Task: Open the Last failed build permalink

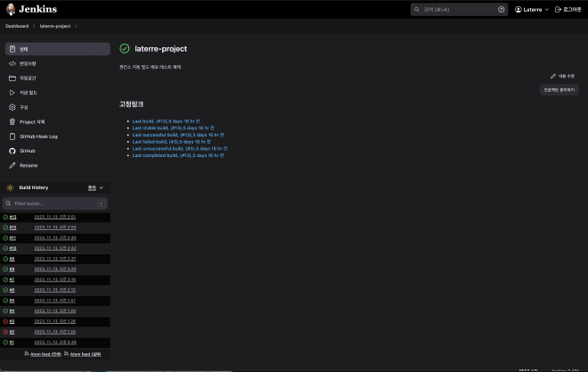Action: pos(171,142)
